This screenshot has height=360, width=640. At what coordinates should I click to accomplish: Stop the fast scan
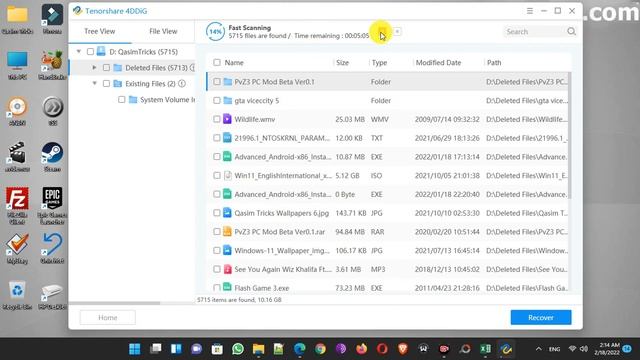[397, 31]
